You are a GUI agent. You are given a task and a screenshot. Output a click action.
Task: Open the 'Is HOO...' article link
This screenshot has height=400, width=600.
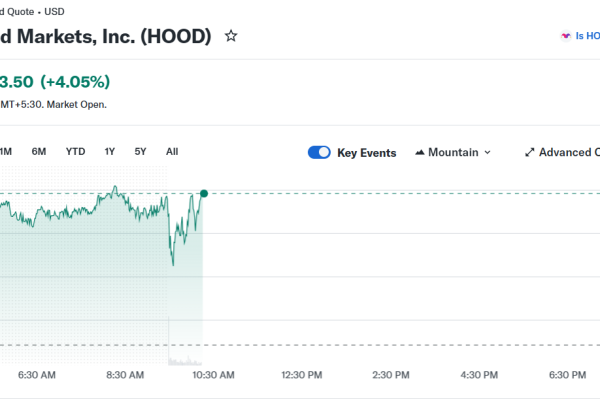[x=587, y=36]
